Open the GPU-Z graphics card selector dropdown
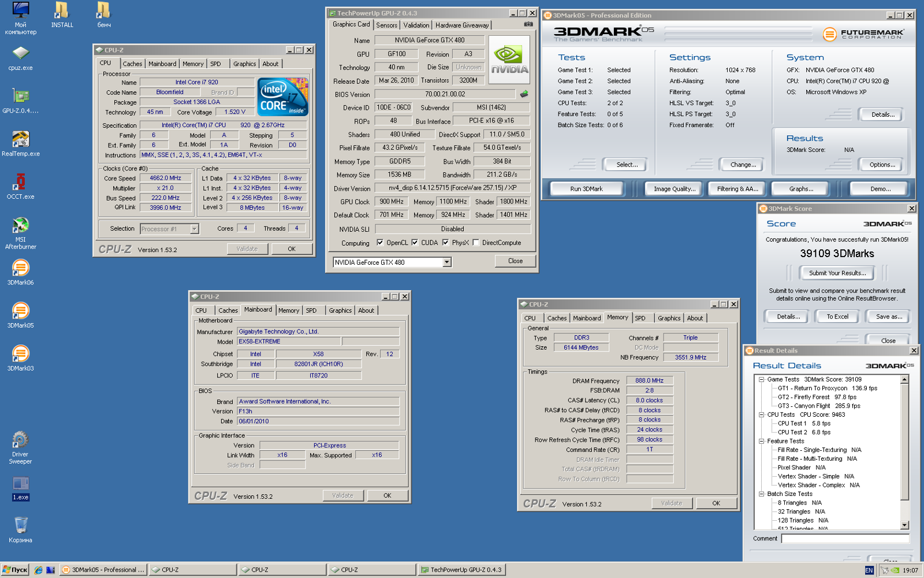 coord(446,262)
